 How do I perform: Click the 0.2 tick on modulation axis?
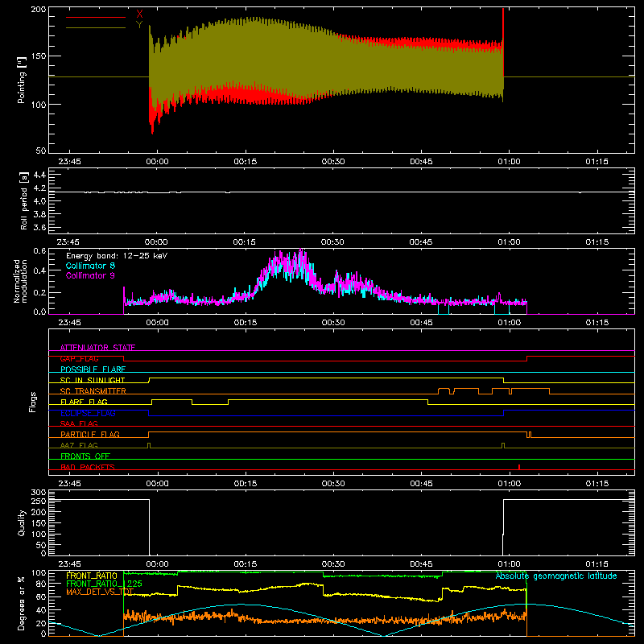pyautogui.click(x=39, y=293)
